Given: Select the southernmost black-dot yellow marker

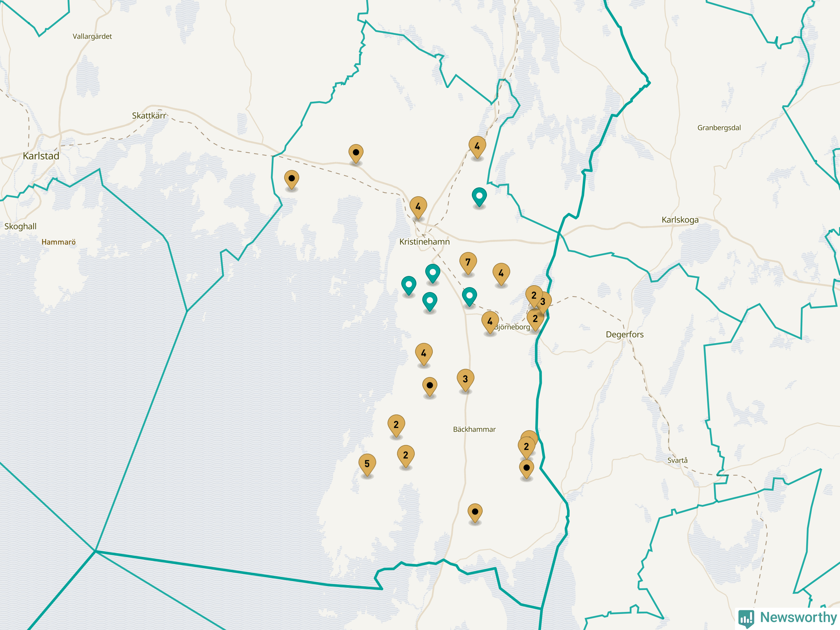Looking at the screenshot, I should [475, 512].
